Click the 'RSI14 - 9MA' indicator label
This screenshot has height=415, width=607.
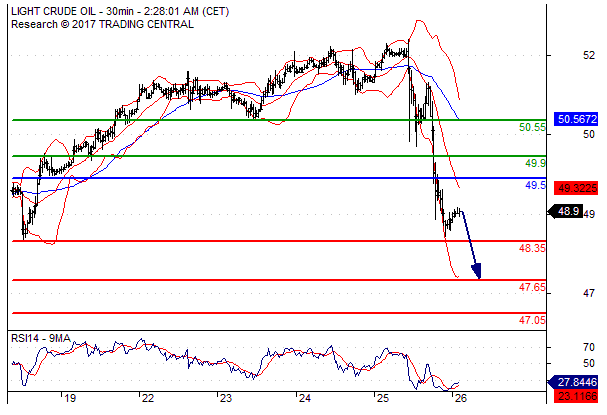click(x=41, y=339)
